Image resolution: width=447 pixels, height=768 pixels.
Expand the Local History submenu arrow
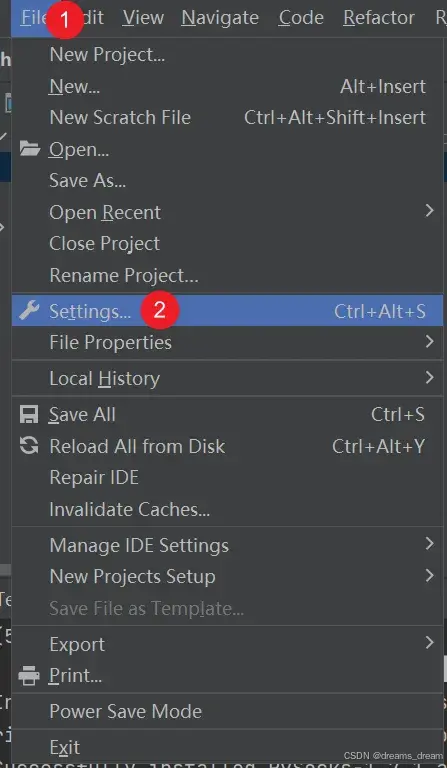(x=429, y=378)
